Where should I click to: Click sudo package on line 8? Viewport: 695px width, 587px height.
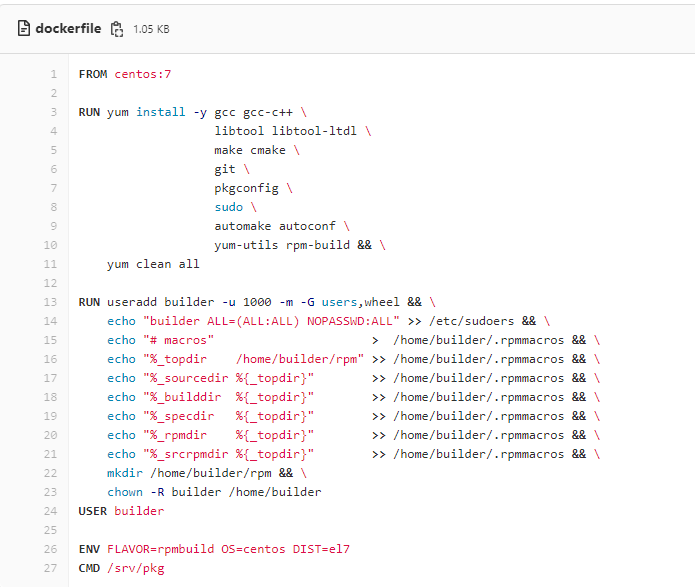point(229,207)
